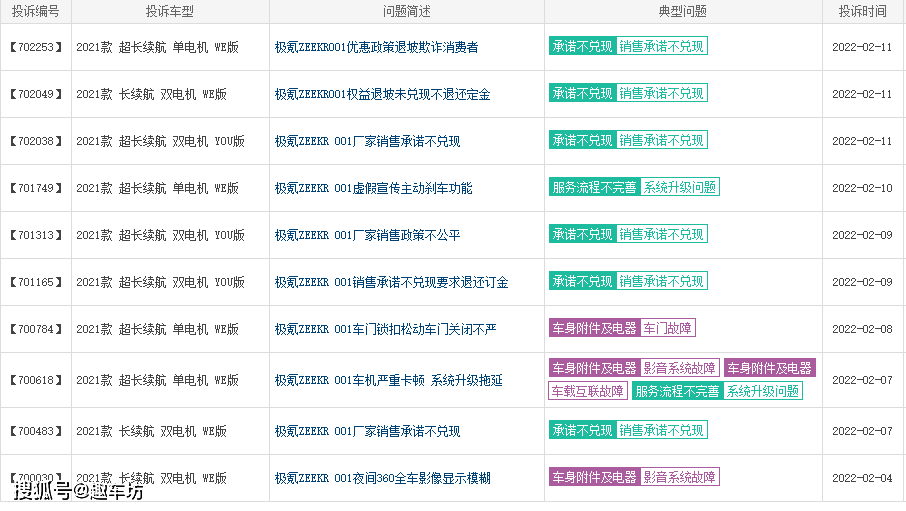Screen dimensions: 906x511
Task: Click 车身附件及电器 tag in row 700784
Action: coord(595,328)
